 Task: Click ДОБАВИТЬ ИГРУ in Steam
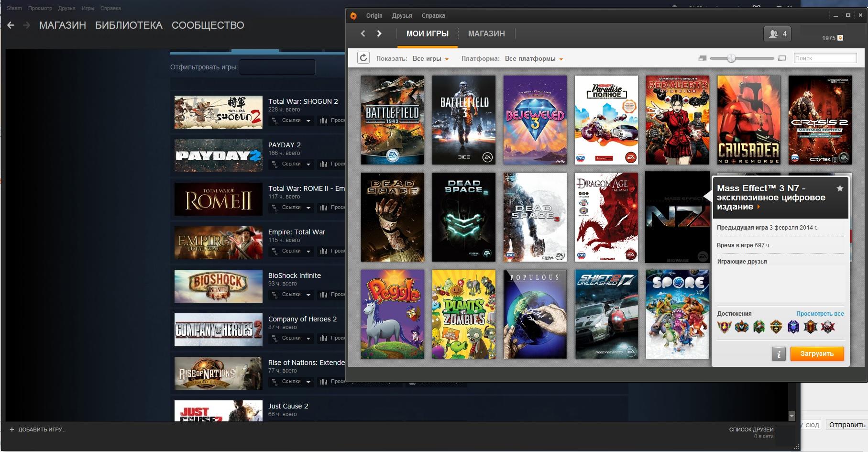tap(42, 430)
